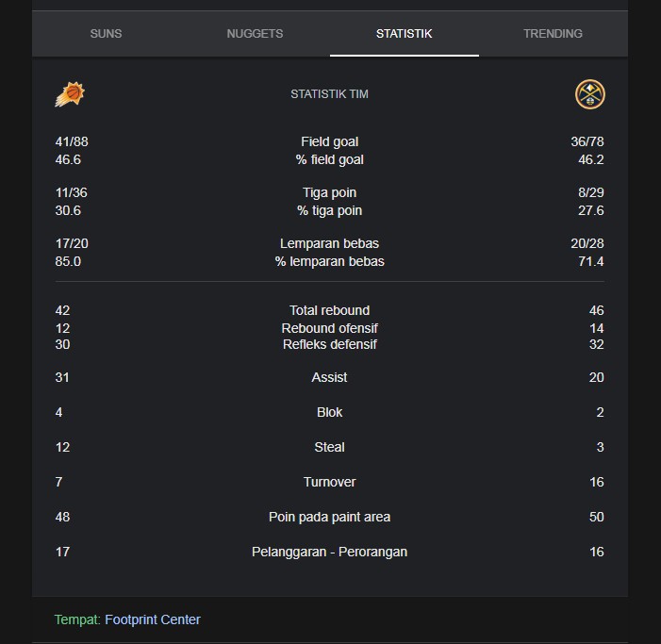Click the Phoenix Suns team logo
The width and height of the screenshot is (661, 644).
click(70, 94)
